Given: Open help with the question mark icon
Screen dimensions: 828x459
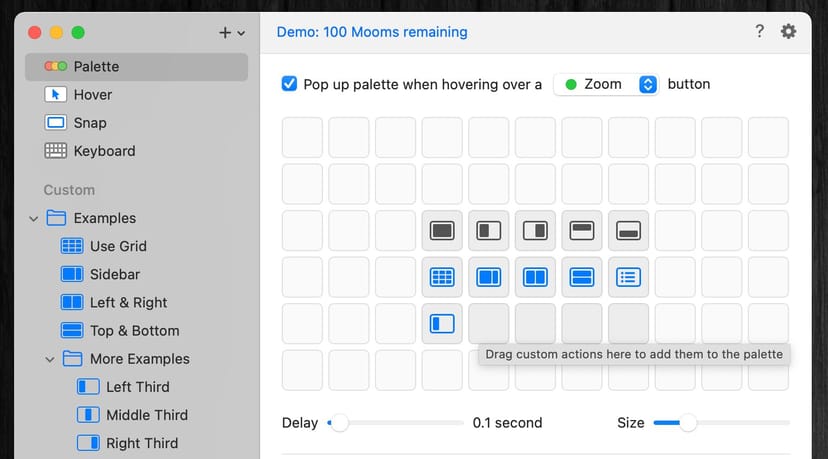Looking at the screenshot, I should pos(760,32).
